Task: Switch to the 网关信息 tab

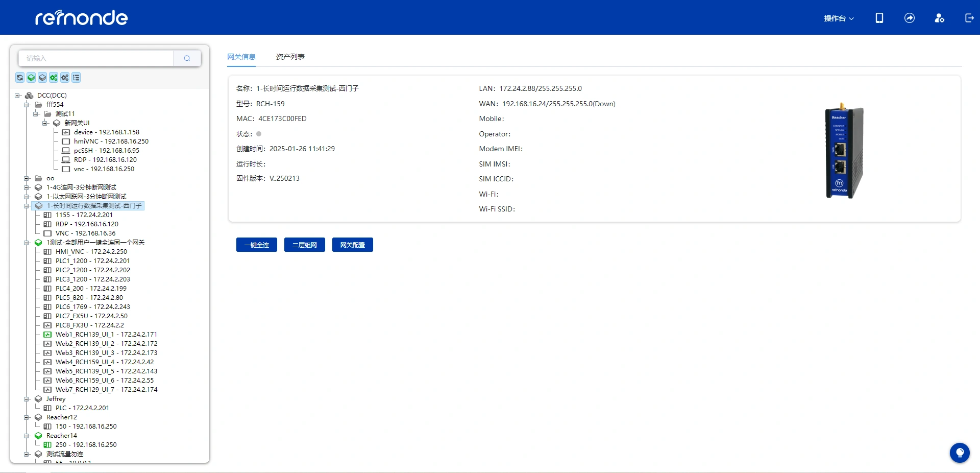Action: (241, 57)
